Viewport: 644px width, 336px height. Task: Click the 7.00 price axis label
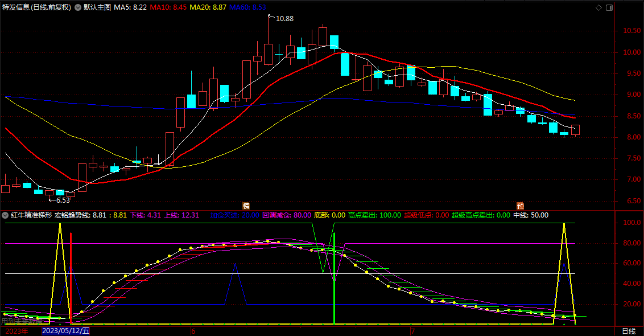click(x=634, y=180)
